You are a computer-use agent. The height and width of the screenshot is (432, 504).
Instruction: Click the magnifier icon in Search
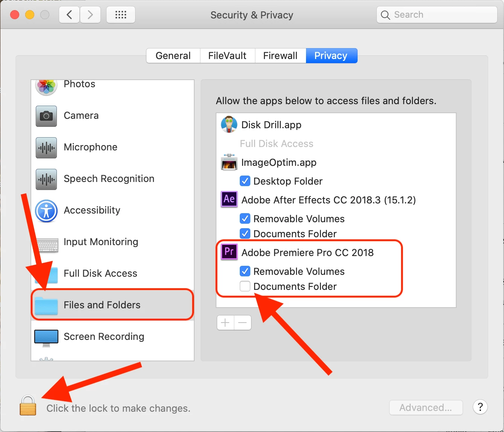[x=385, y=15]
